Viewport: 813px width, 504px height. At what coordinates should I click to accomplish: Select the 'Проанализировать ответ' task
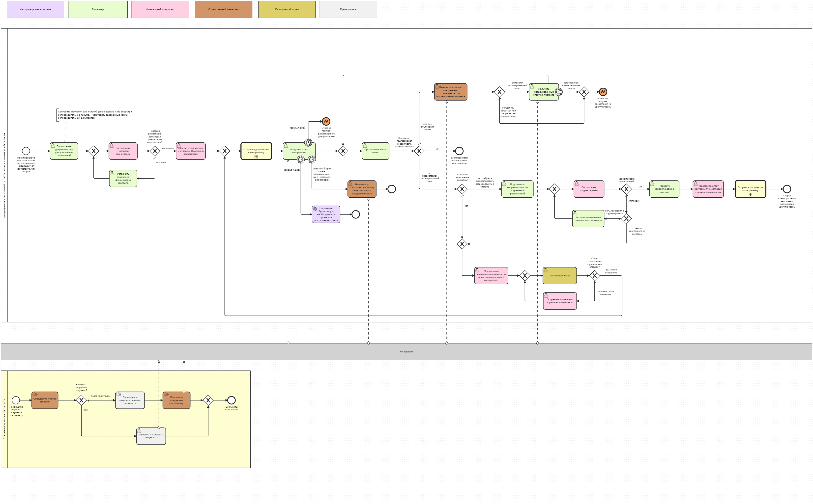375,151
